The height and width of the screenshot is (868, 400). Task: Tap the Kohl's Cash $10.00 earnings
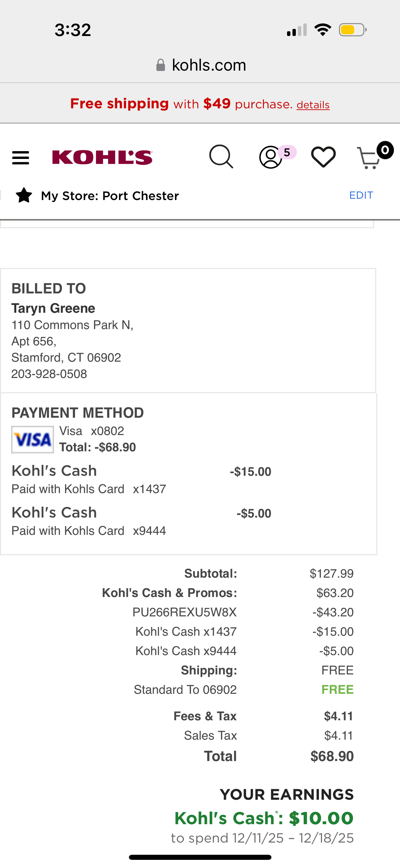264,818
